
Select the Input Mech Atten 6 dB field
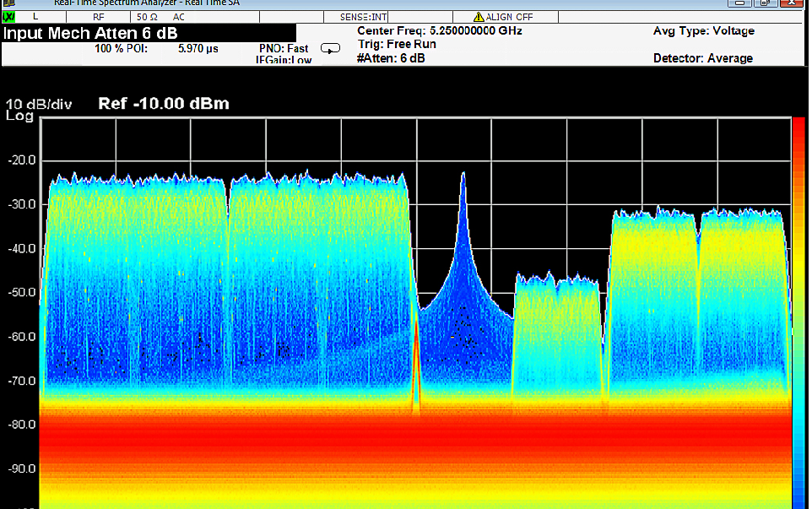coord(149,33)
